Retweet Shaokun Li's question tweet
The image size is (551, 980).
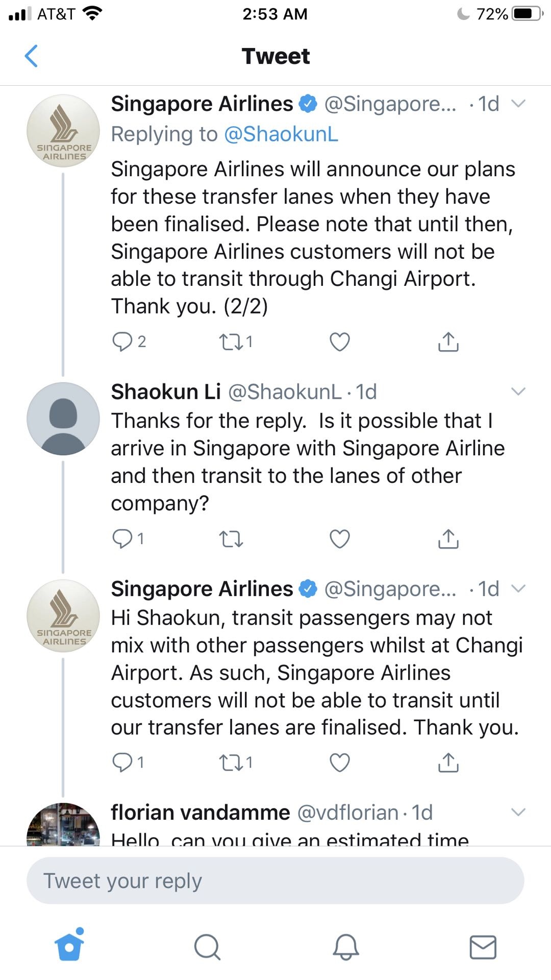coord(231,539)
